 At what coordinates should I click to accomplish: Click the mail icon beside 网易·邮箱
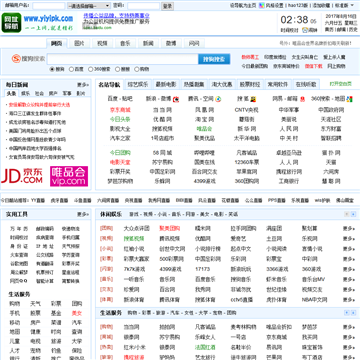click(x=302, y=99)
